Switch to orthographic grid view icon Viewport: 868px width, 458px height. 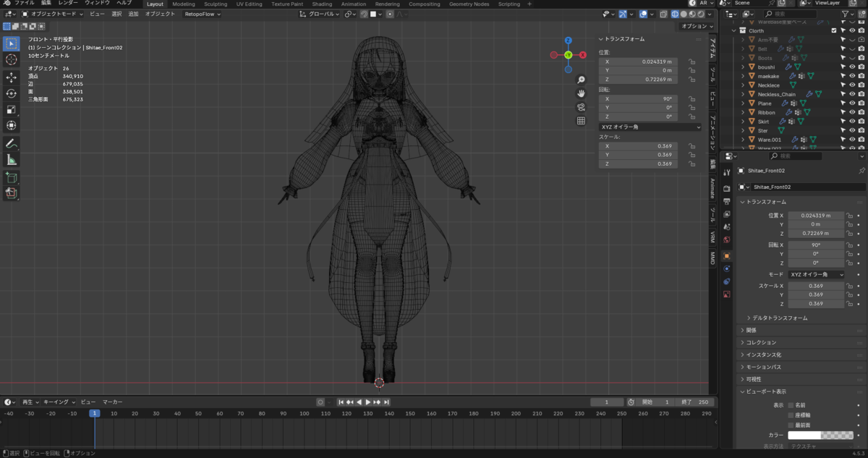581,121
